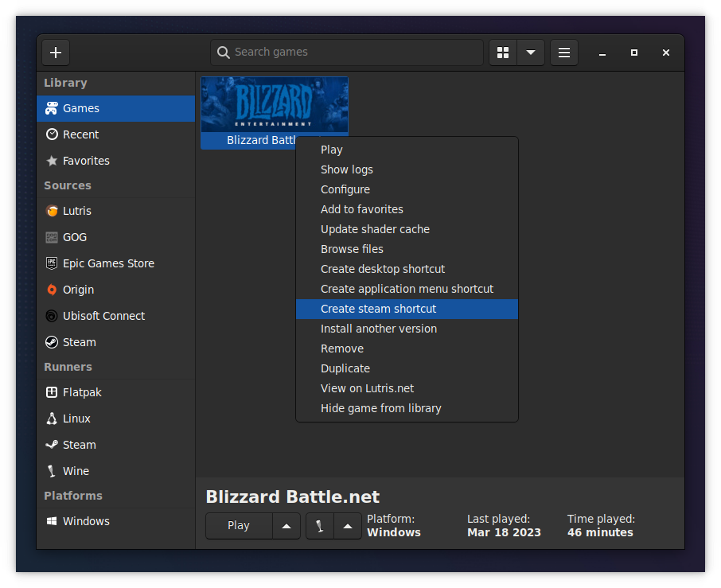The image size is (721, 588).
Task: Click the Origin source icon
Action: pos(52,290)
